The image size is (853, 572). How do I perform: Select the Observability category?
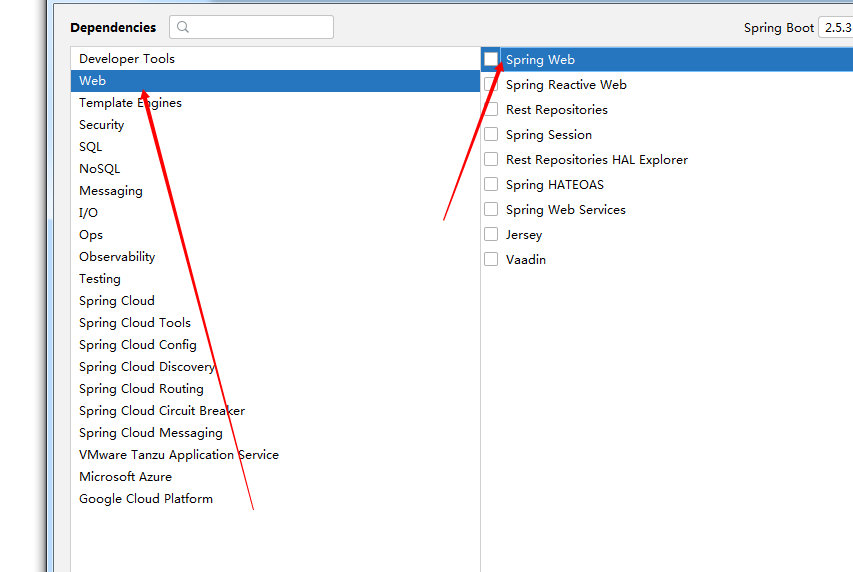(x=275, y=257)
